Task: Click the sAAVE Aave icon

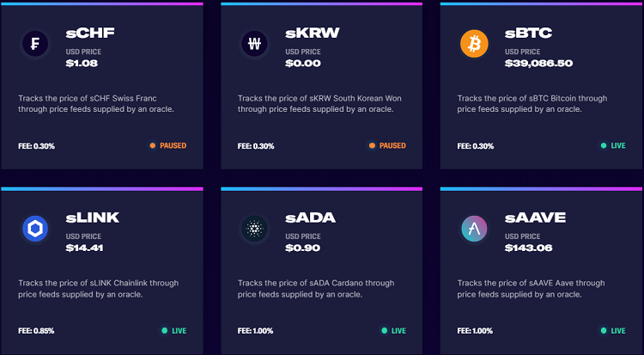Action: [x=474, y=228]
